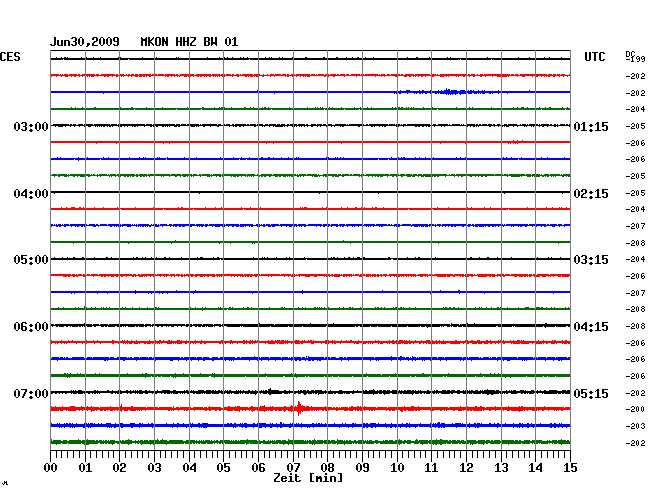Click the DC offset value -200
This screenshot has width=650, height=494.
coord(635,409)
